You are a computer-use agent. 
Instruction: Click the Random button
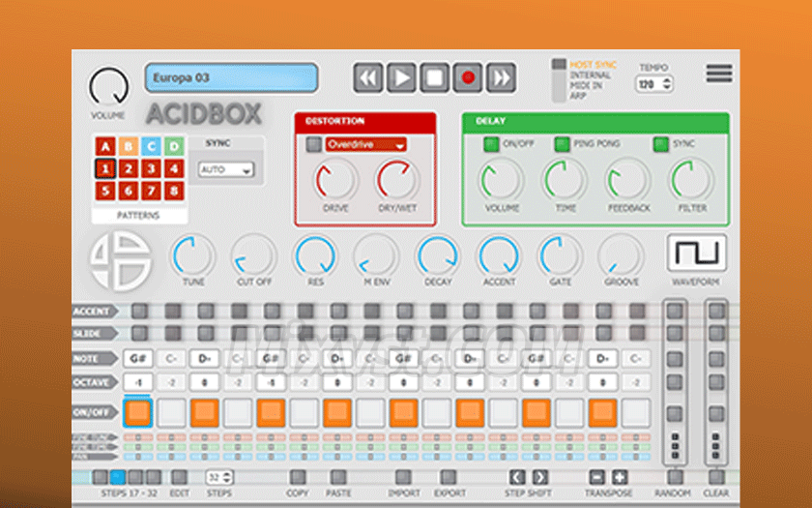pos(674,477)
